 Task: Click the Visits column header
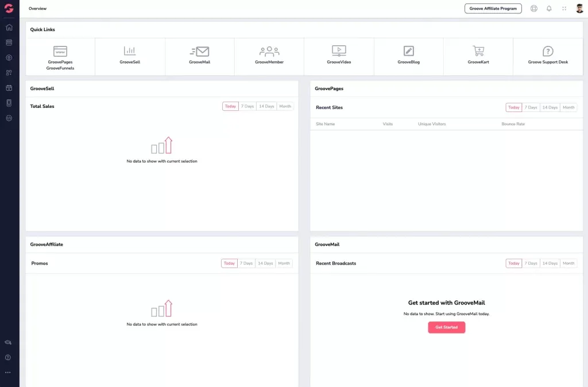(388, 124)
